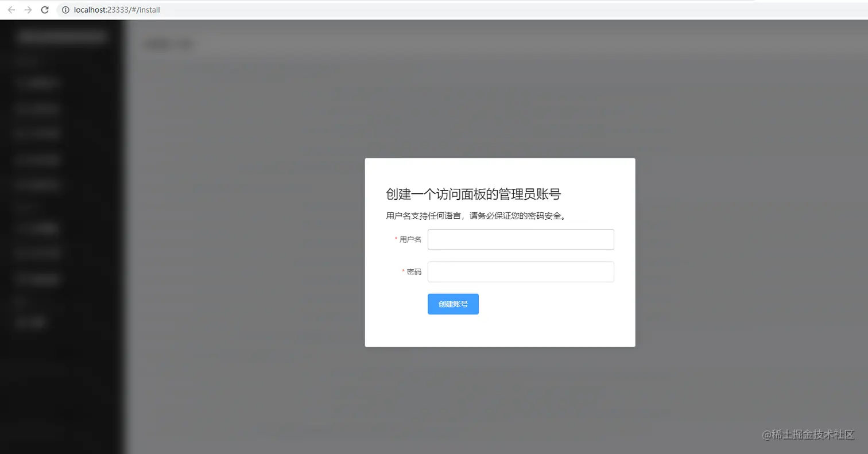
Task: Open site info via the circled-i icon
Action: pos(64,9)
